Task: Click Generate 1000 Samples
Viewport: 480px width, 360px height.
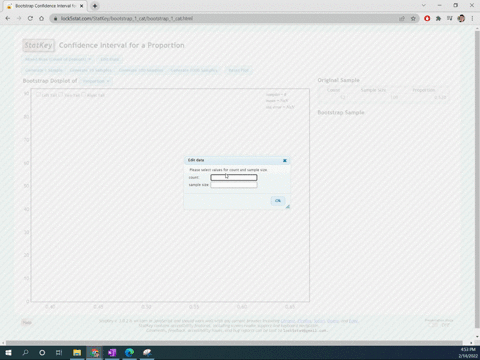Action: tap(194, 70)
